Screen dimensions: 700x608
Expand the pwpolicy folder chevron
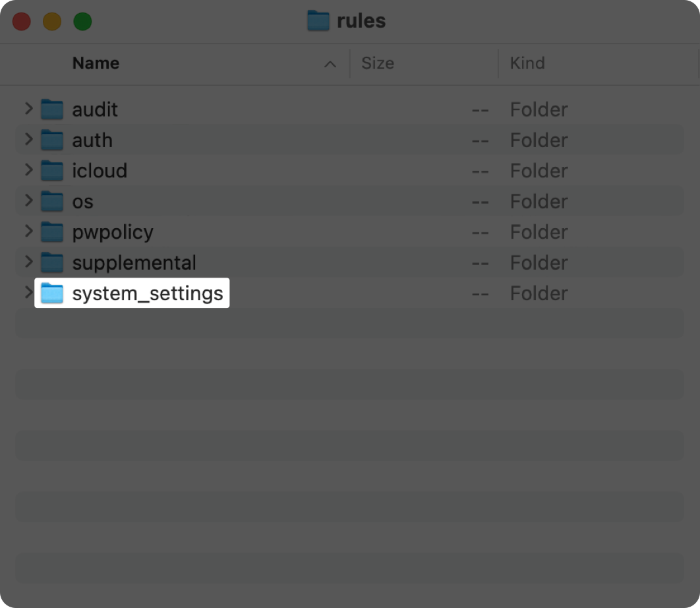pos(28,231)
